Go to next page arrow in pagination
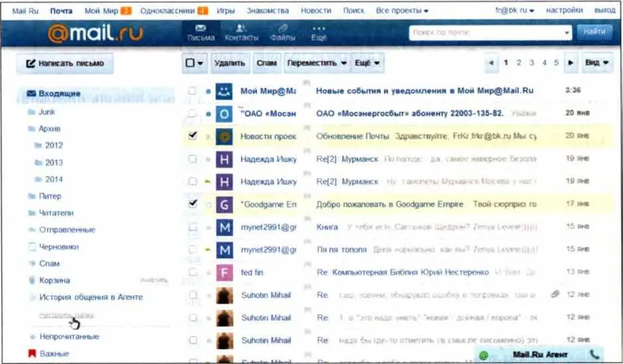This screenshot has height=364, width=623. (571, 63)
